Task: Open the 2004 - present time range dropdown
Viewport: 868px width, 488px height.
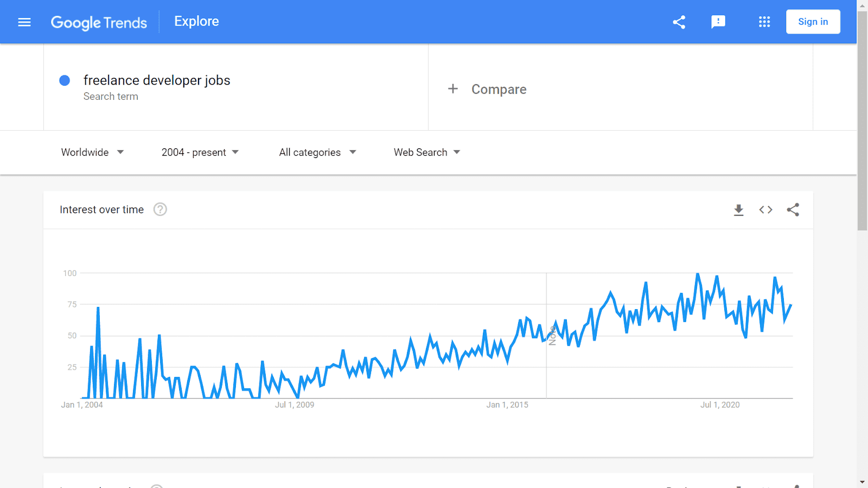Action: click(x=200, y=152)
